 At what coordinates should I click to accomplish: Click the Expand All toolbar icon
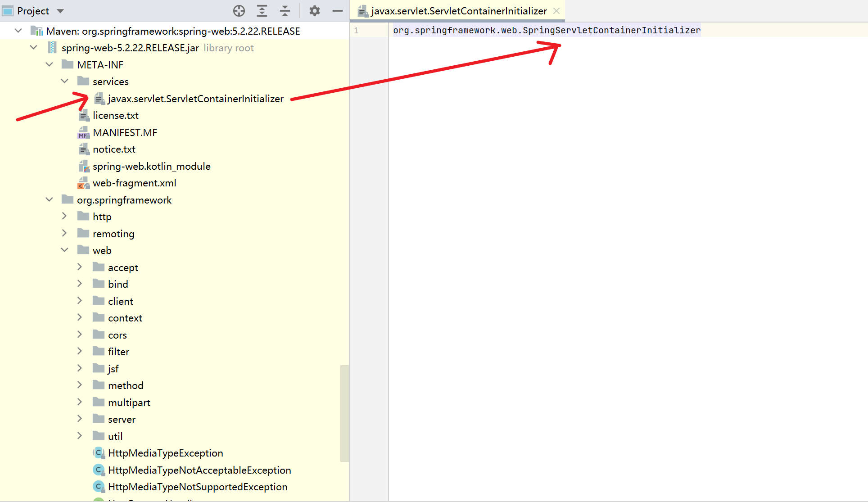(262, 11)
